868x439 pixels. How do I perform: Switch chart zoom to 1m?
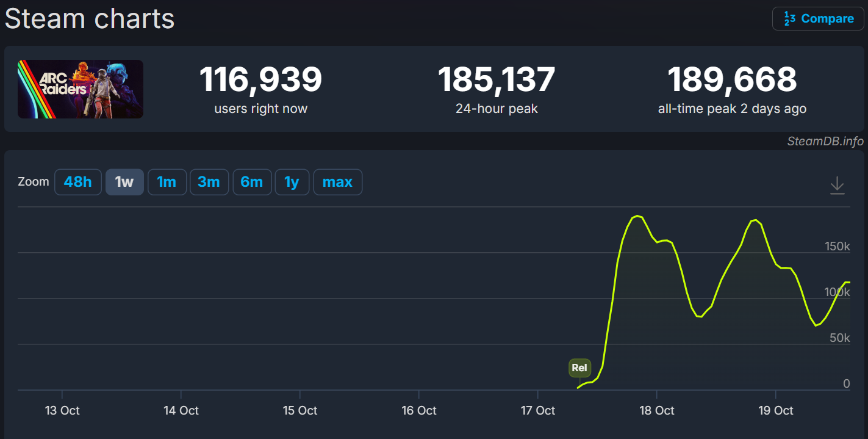(167, 182)
